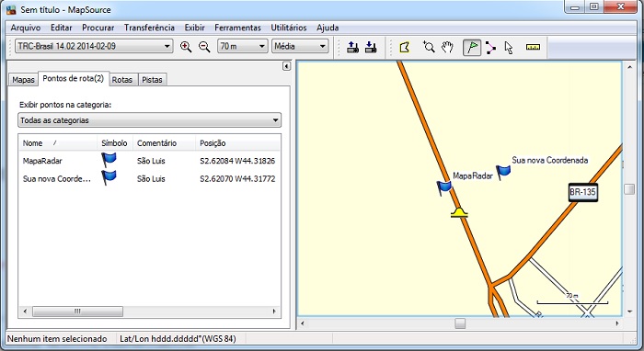644x351 pixels.
Task: Click the send to device icon
Action: click(352, 47)
